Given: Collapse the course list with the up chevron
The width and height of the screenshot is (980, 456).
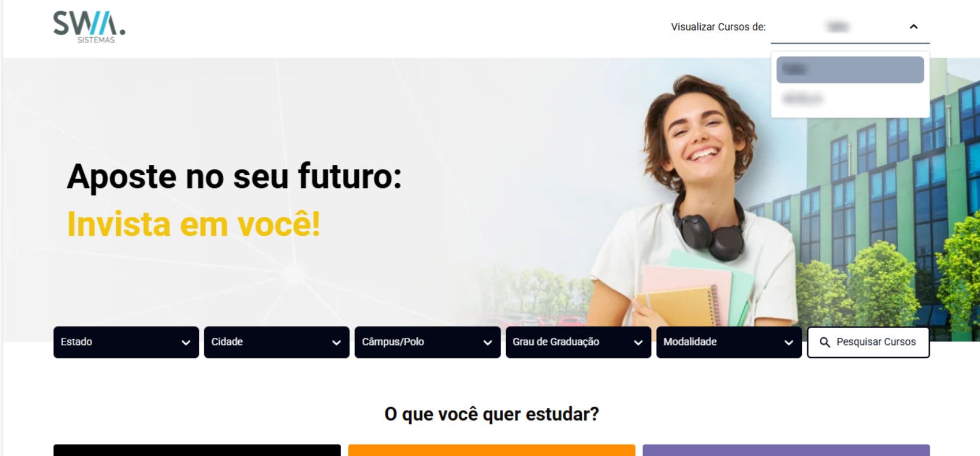Looking at the screenshot, I should (913, 27).
